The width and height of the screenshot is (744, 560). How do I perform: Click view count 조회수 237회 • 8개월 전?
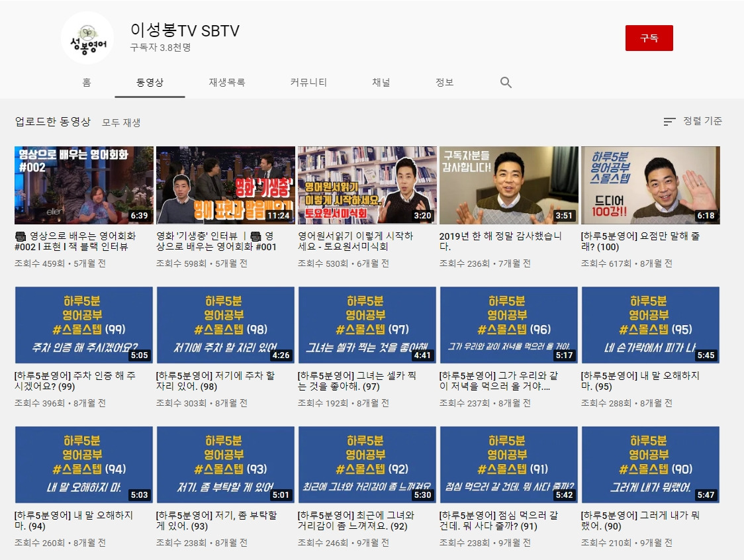[485, 403]
